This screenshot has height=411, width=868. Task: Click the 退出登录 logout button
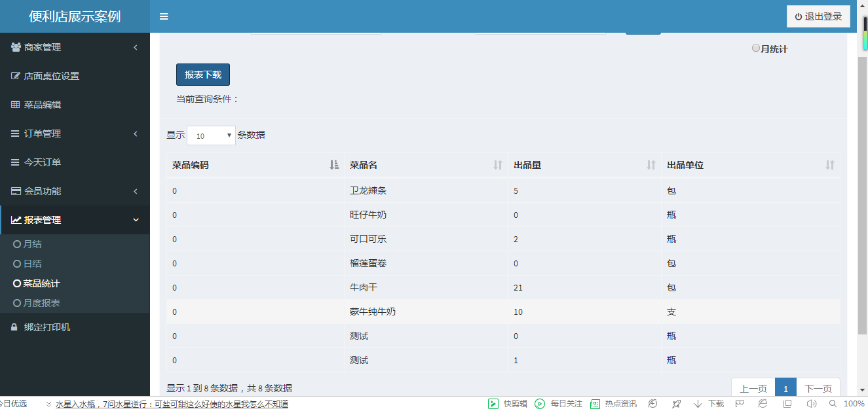pos(818,16)
